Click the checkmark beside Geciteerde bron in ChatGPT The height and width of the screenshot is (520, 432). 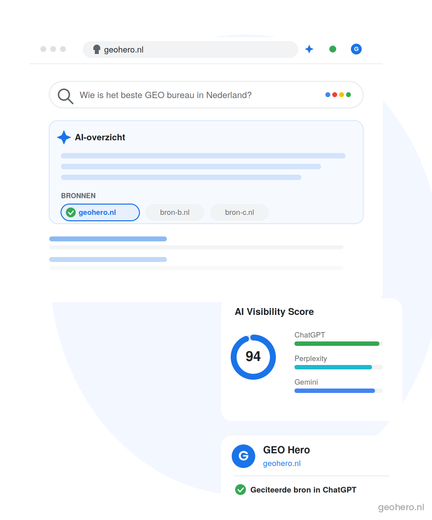coord(240,489)
